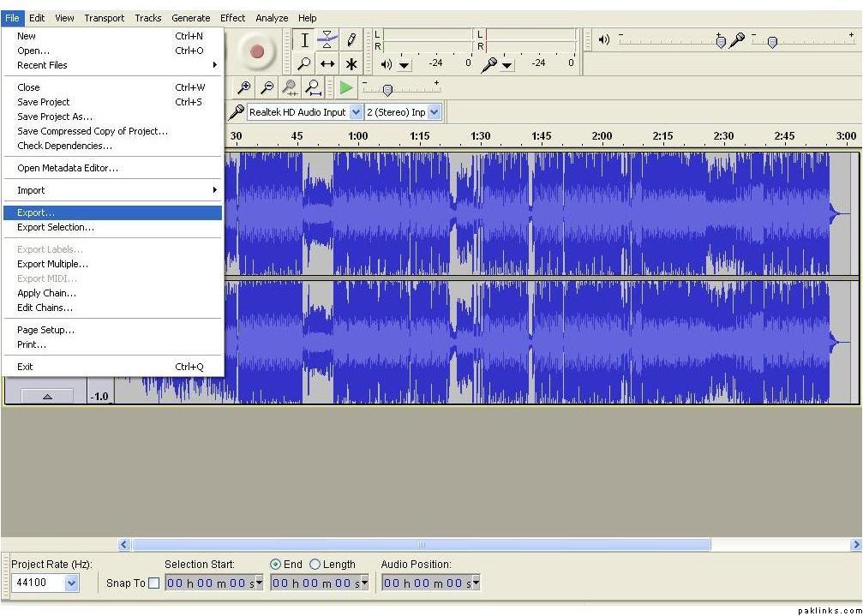This screenshot has height=616, width=863.
Task: Click the Zoom Out magnifier button
Action: coord(267,87)
